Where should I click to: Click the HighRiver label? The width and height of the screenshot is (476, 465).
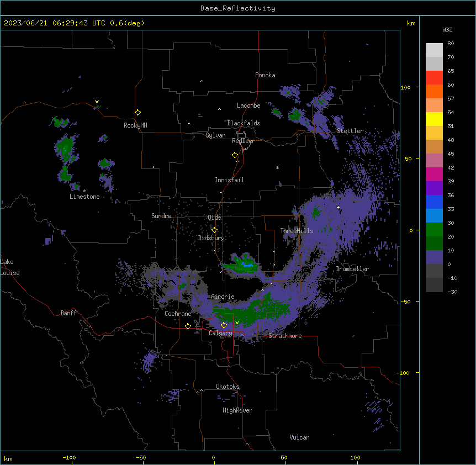[x=237, y=410]
